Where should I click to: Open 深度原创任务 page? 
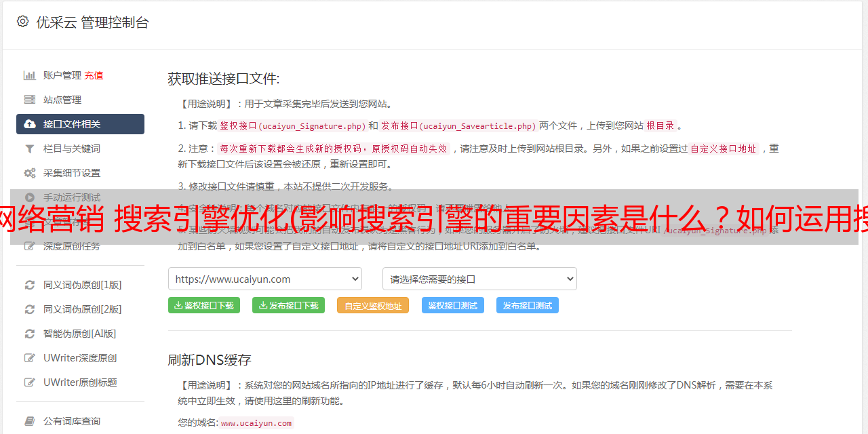[x=80, y=246]
